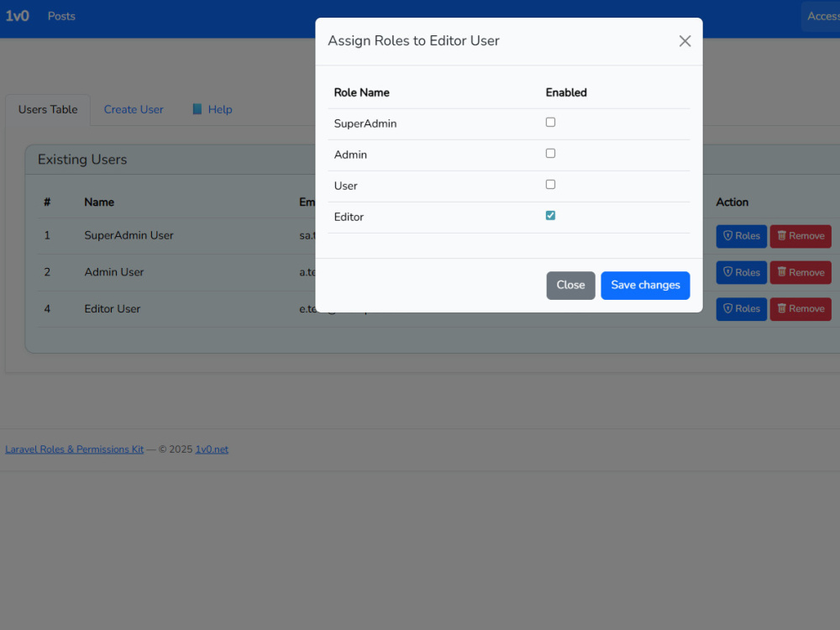
Task: Click shield icon in SuperAdmin Roles button
Action: (x=727, y=236)
